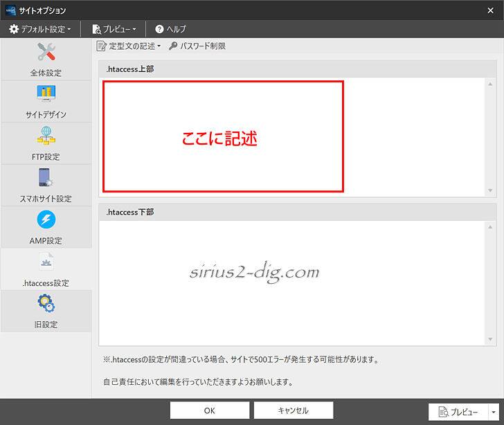The image size is (504, 425).
Task: Select the サイトデザイン monitor icon
Action: 46,94
